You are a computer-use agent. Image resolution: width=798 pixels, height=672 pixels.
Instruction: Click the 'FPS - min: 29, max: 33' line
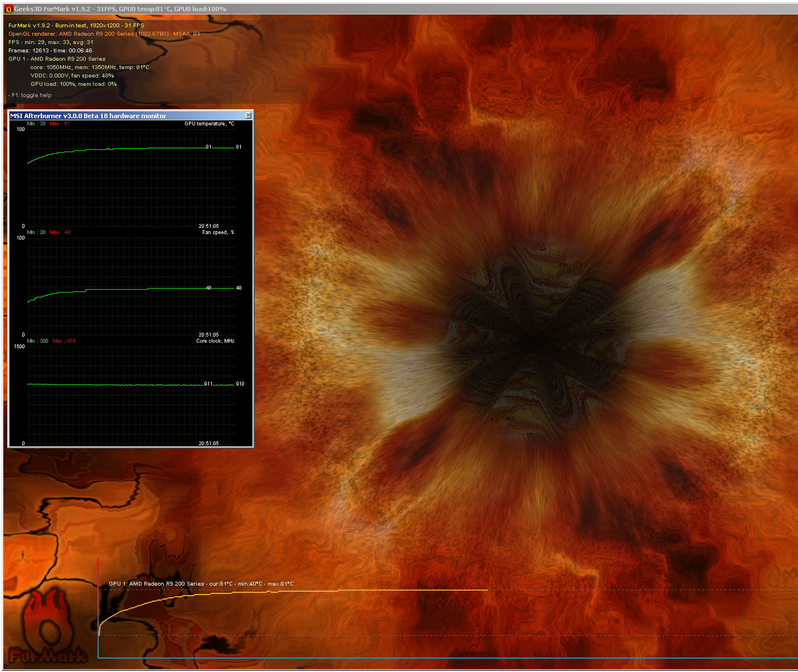coord(51,42)
